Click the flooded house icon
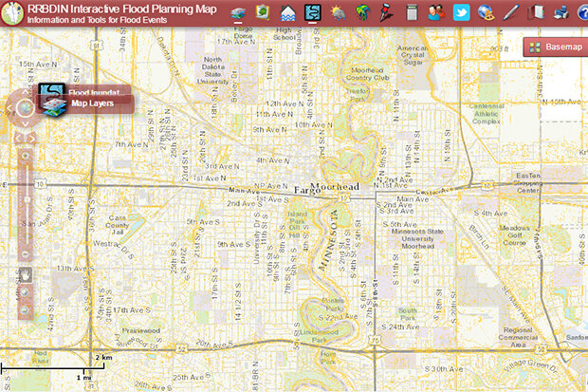The height and width of the screenshot is (392, 588). click(x=288, y=12)
